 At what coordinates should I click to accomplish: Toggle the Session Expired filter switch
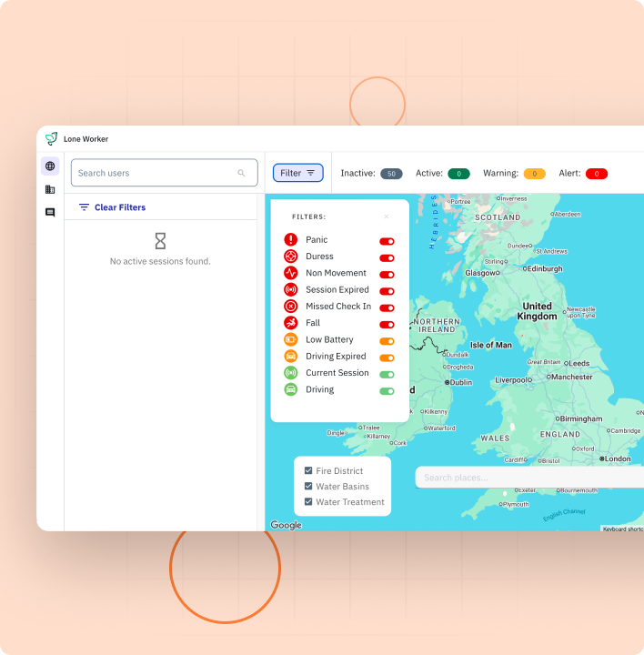point(387,291)
